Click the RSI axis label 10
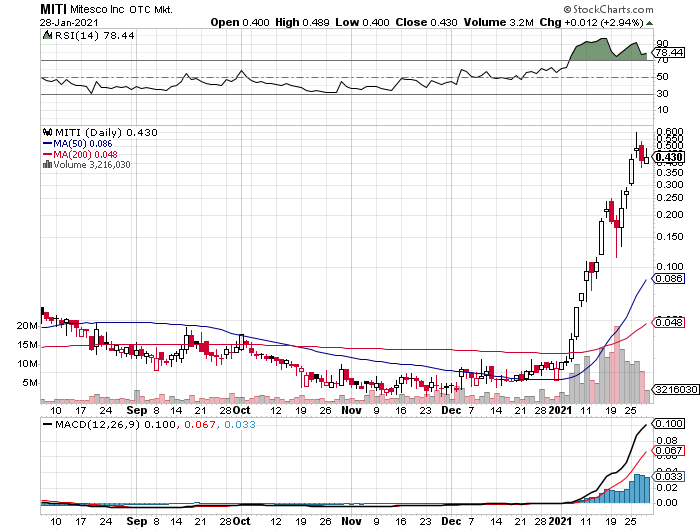The height and width of the screenshot is (530, 700). (x=662, y=110)
